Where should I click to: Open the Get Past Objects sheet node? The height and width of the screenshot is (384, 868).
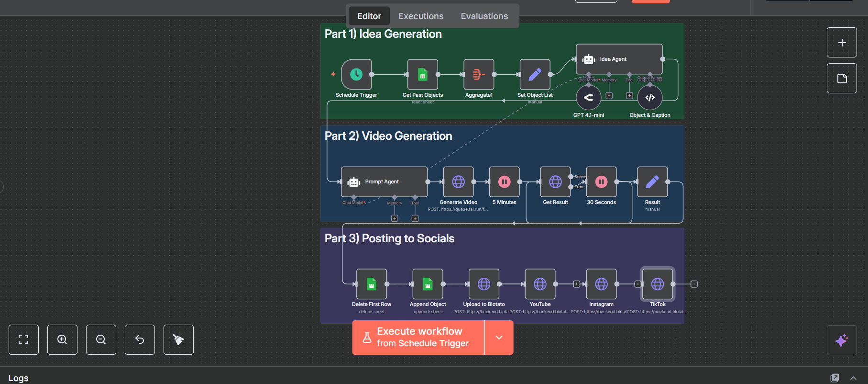[423, 74]
